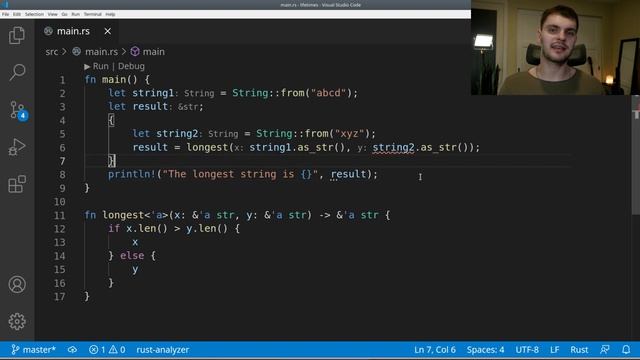
Task: Open Source Control view with 4 changes
Action: click(18, 110)
